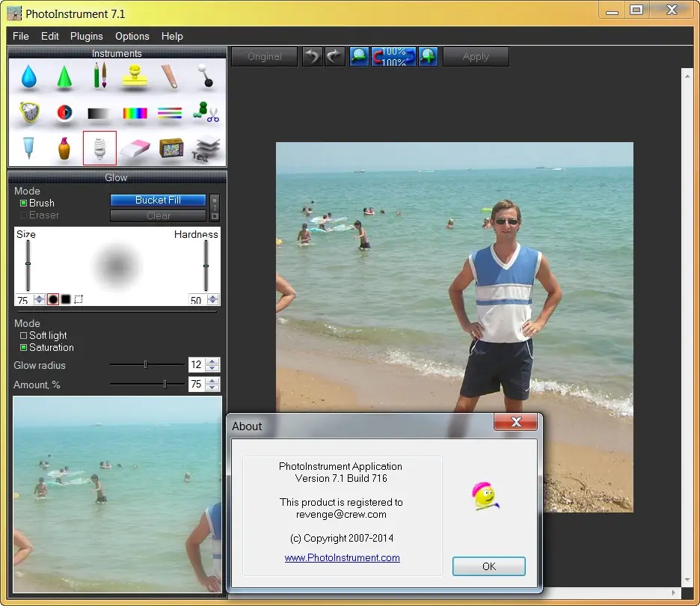This screenshot has height=606, width=700.
Task: Click OK in the About dialog
Action: [489, 566]
